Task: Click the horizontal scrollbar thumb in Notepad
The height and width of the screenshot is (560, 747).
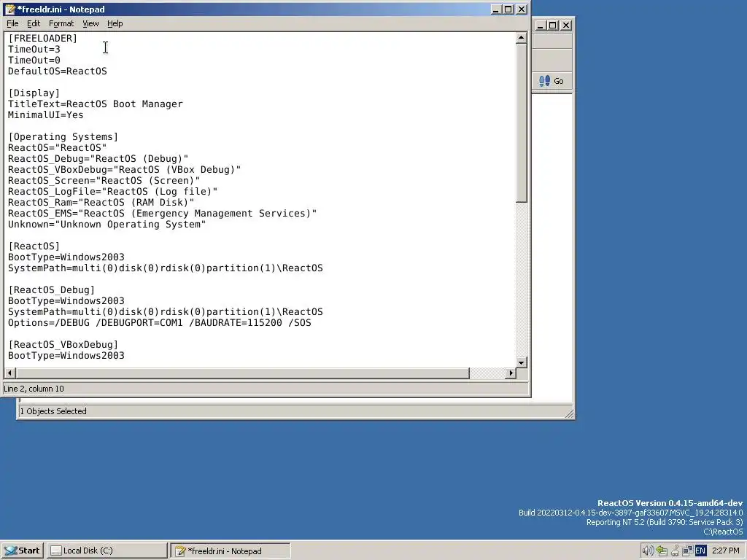Action: tap(242, 373)
